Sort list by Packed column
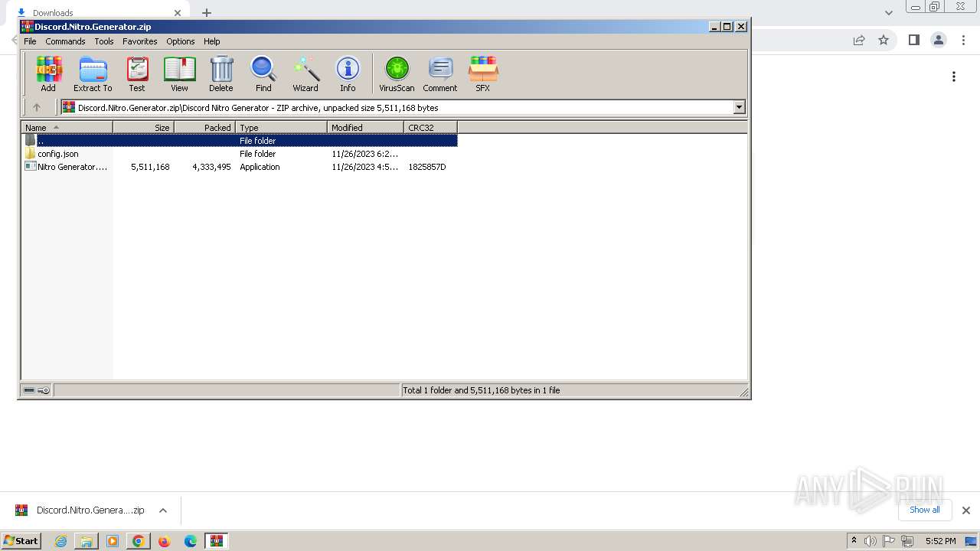The height and width of the screenshot is (551, 980). pos(204,128)
